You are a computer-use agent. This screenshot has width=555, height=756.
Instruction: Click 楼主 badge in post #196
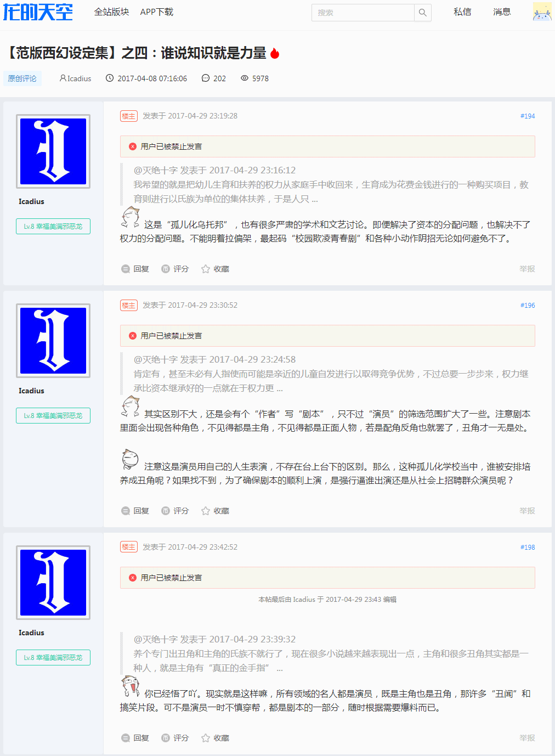pyautogui.click(x=129, y=305)
